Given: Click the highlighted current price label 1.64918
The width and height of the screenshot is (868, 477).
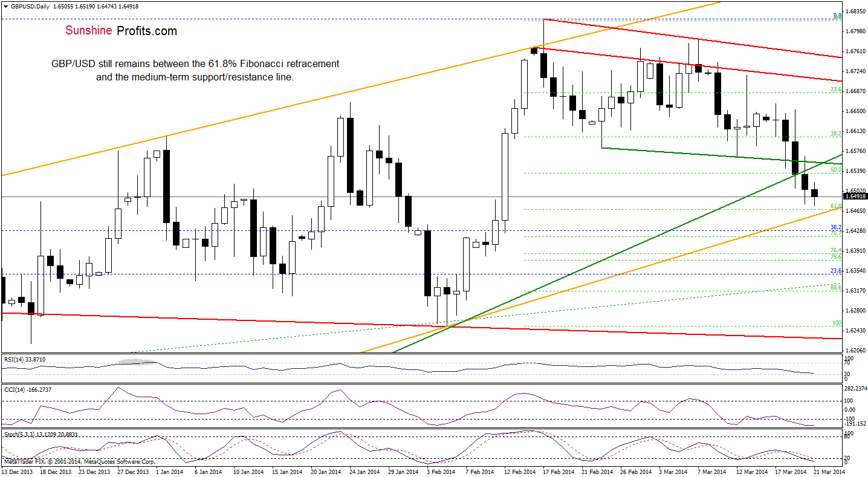Looking at the screenshot, I should pyautogui.click(x=856, y=196).
